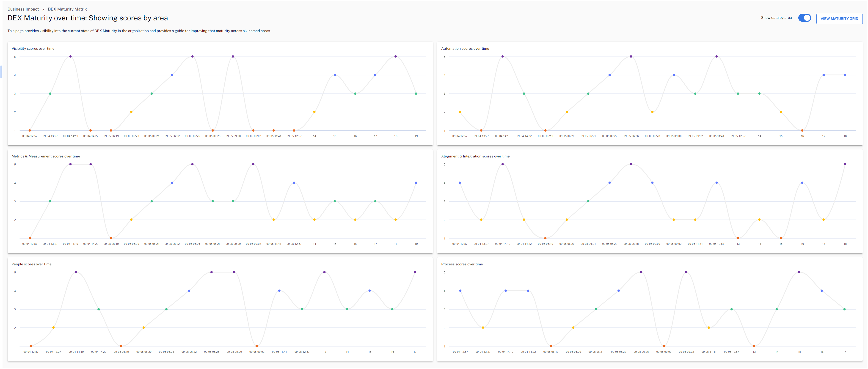Click the first blue point in the Process chart
Screen dimensions: 868x369
pyautogui.click(x=460, y=290)
